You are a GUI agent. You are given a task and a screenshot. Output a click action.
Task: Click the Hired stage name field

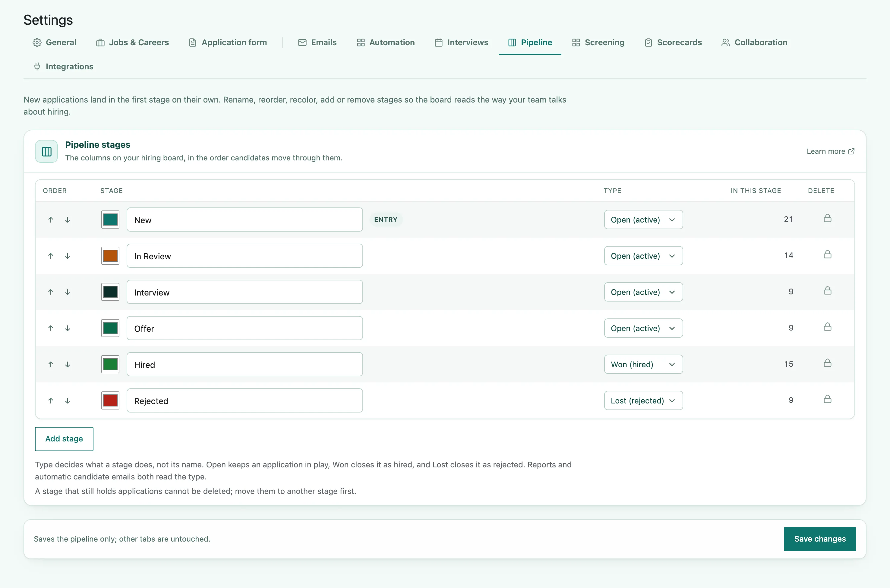245,365
